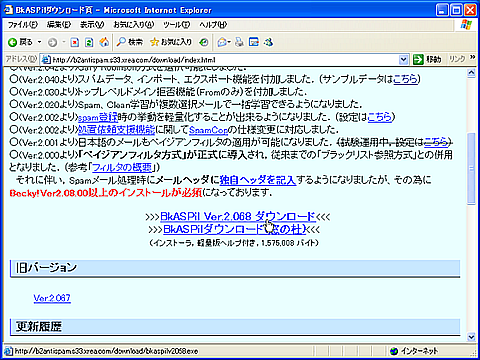
Task: Open Forward button history dropdown arrow
Action: click(63, 42)
